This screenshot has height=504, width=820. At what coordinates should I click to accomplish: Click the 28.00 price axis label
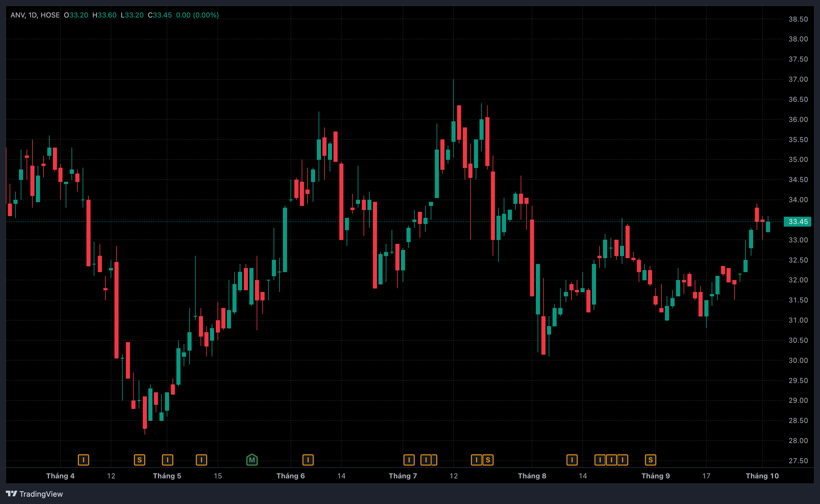tap(798, 440)
